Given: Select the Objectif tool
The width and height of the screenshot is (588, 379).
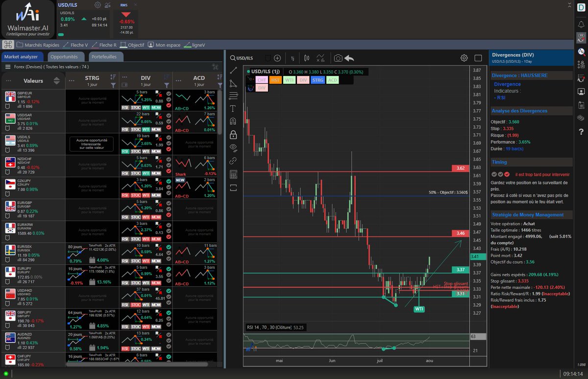Looking at the screenshot, I should pyautogui.click(x=132, y=45).
